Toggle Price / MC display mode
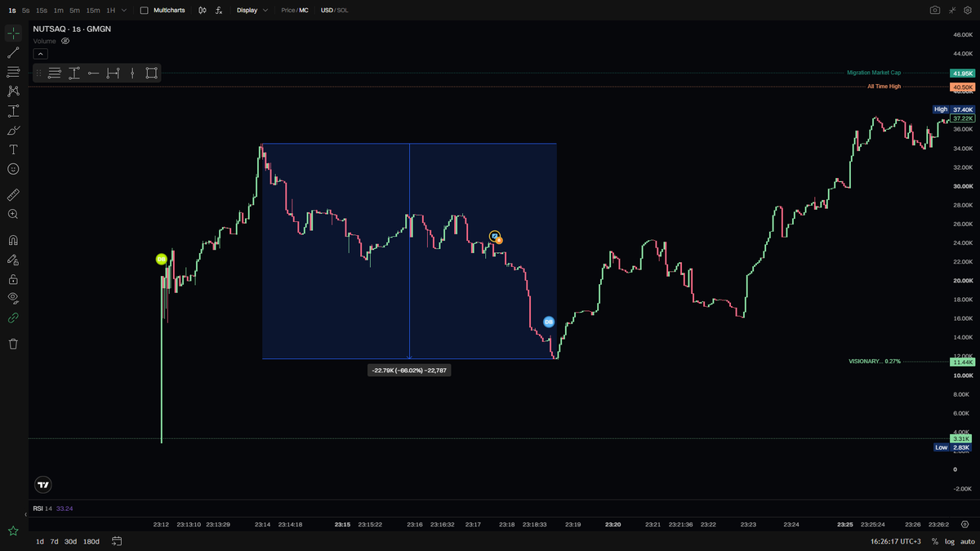The image size is (980, 551). [295, 11]
